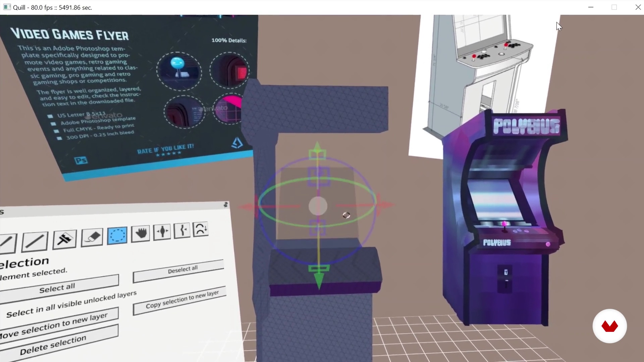Select the Paint brush tool in the Quill panel
The height and width of the screenshot is (362, 644).
coord(7,243)
